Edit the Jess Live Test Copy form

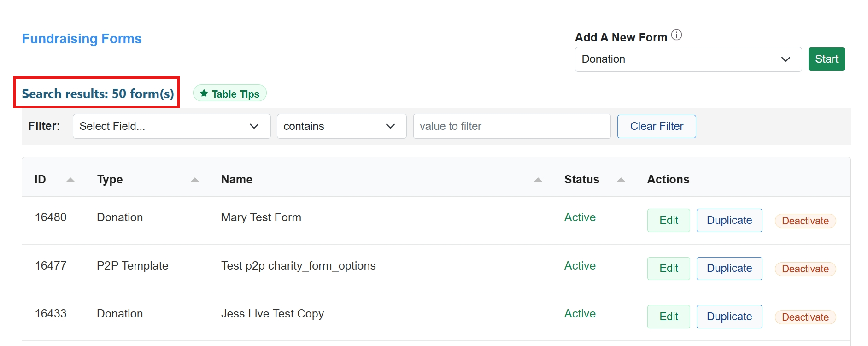click(668, 317)
